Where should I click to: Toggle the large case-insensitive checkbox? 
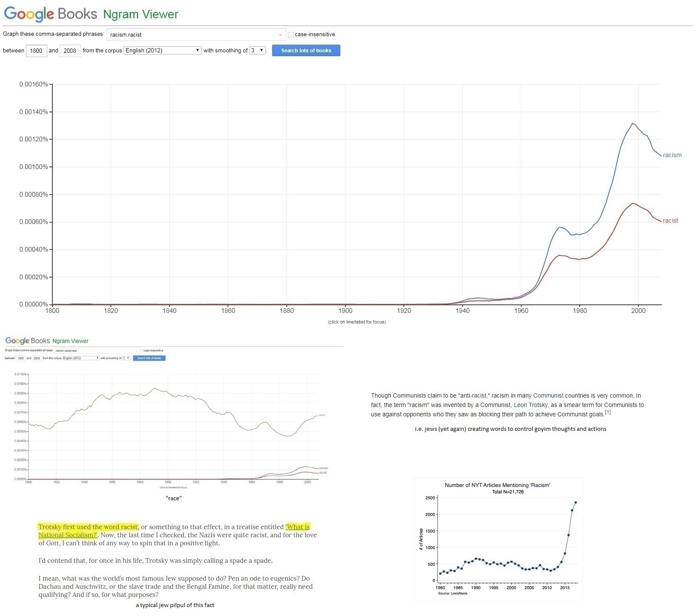[x=291, y=34]
